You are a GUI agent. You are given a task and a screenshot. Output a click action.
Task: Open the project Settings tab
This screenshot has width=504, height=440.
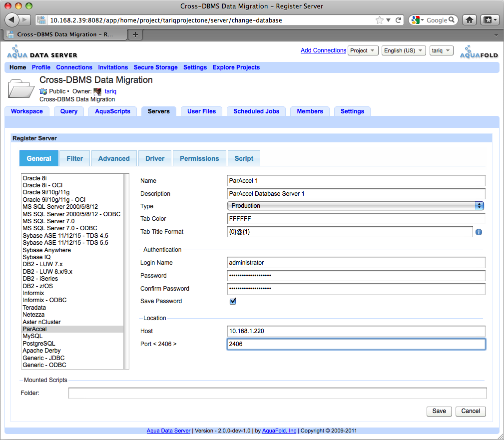click(x=352, y=111)
